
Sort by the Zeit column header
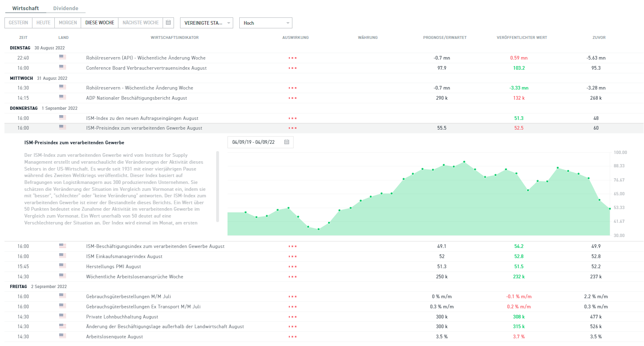pos(24,38)
